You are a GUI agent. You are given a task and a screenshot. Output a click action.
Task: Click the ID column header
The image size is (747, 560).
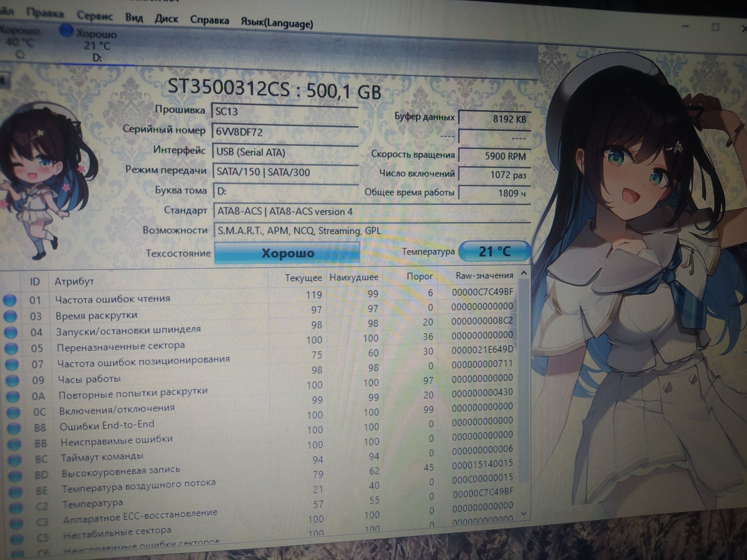tap(35, 281)
